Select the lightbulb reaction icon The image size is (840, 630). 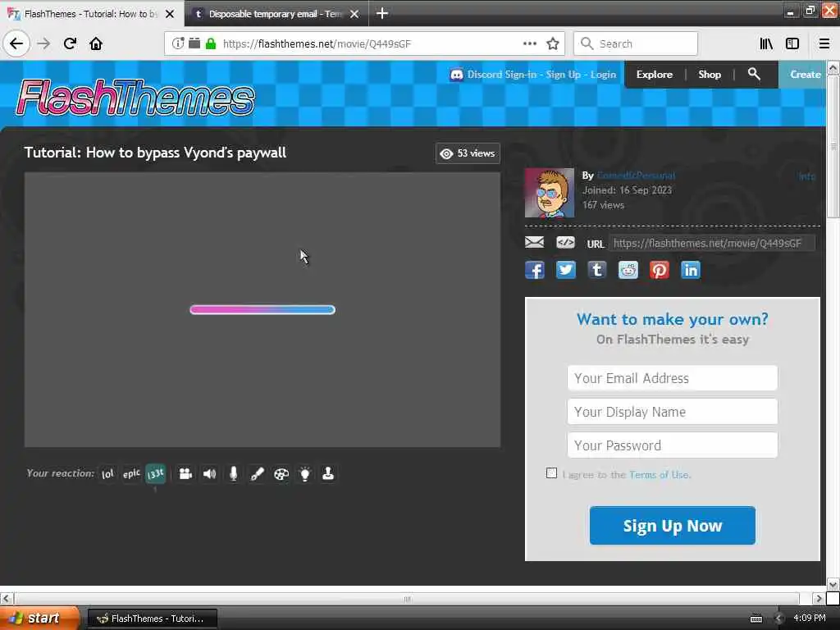pyautogui.click(x=305, y=473)
